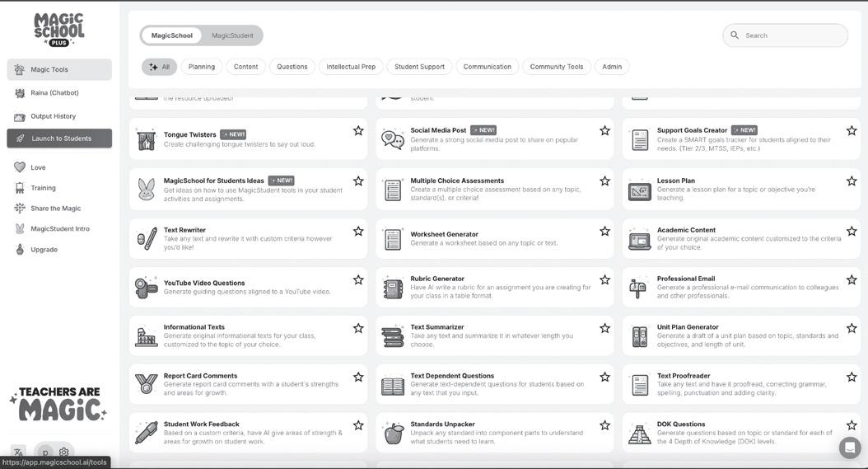Open the Love sidebar item
Screen dimensions: 868x469
click(59, 167)
